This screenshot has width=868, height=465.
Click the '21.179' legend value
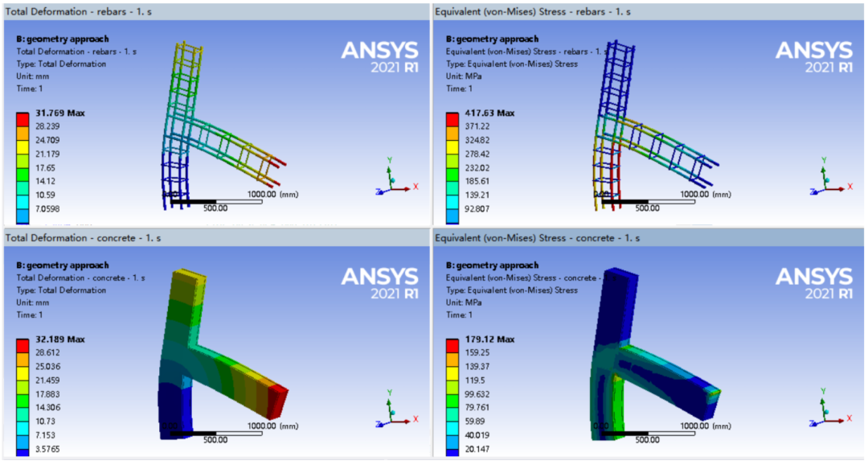coord(47,154)
